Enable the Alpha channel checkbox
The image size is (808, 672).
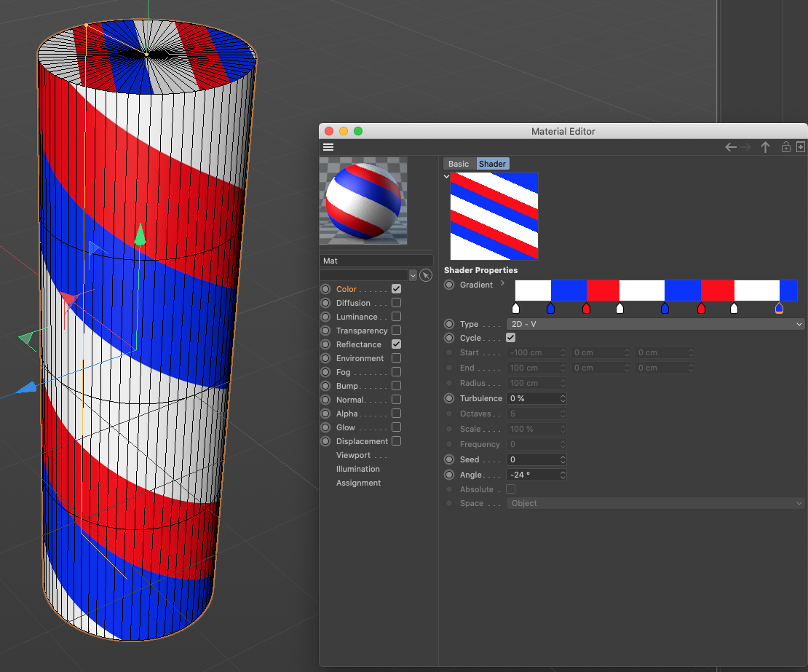pyautogui.click(x=396, y=414)
